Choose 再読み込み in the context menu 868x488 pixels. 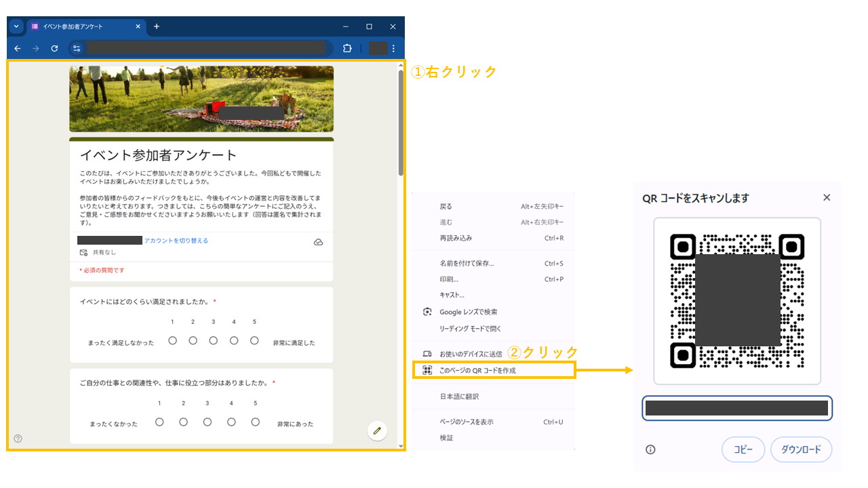(493, 239)
